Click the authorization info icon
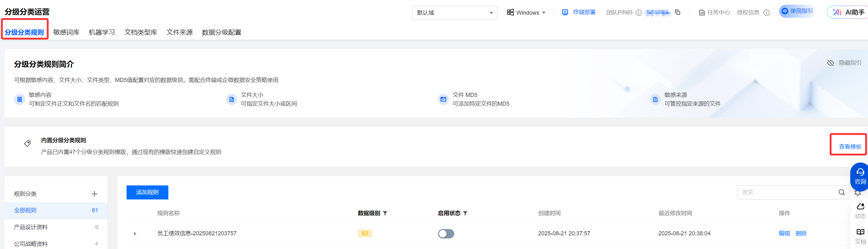This screenshot has width=868, height=249. [767, 13]
